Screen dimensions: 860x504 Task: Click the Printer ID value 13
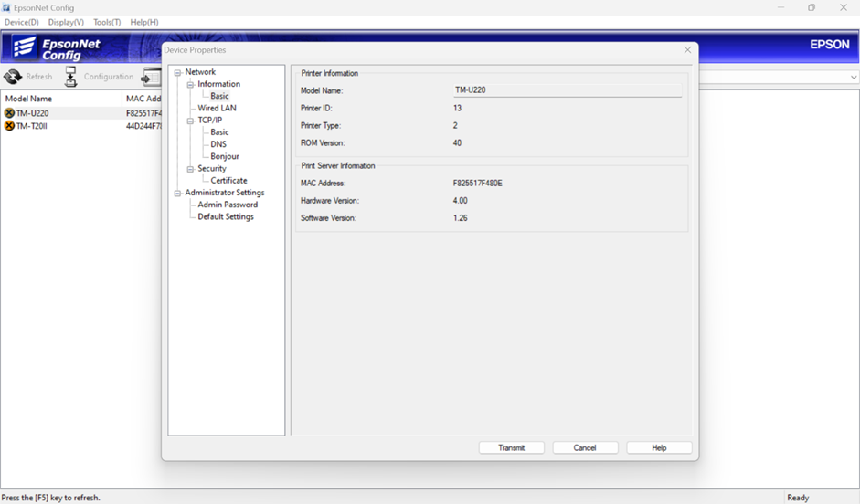(x=458, y=108)
